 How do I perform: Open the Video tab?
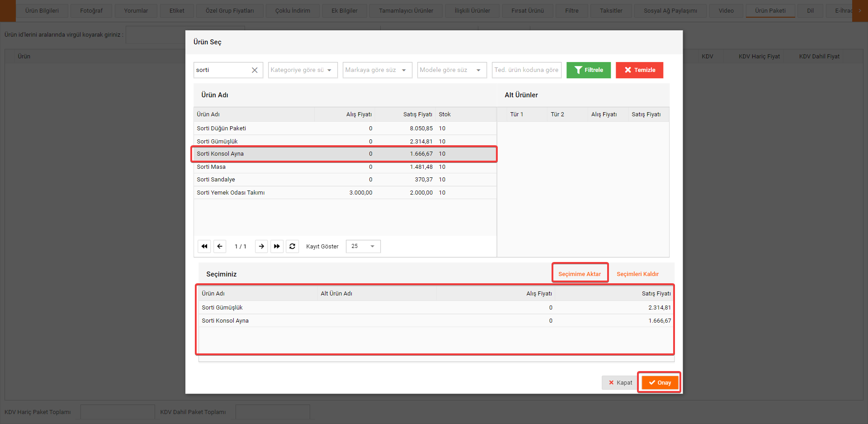pyautogui.click(x=726, y=10)
